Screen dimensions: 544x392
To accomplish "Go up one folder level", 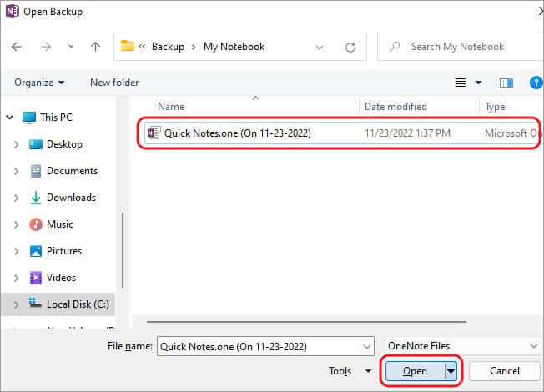I will point(95,47).
